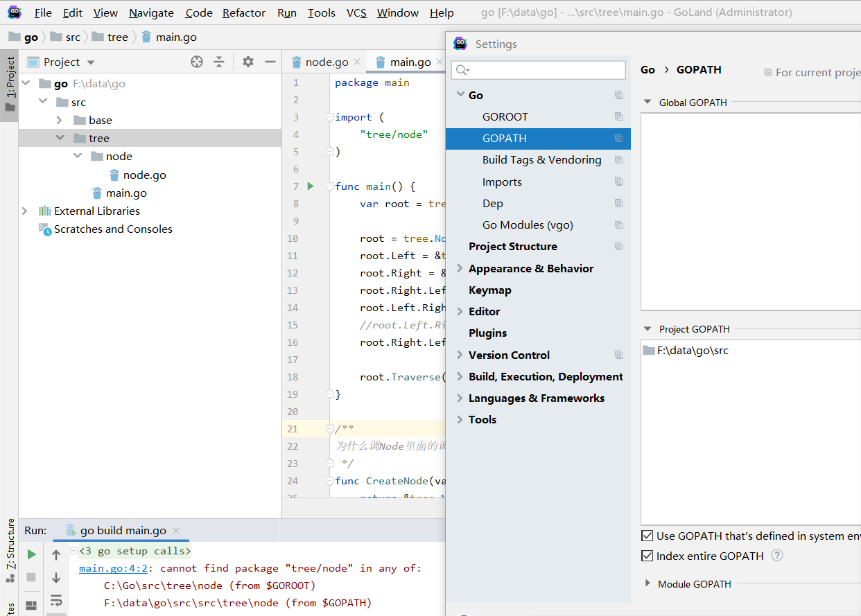Open the File menu
Screen dimensions: 861x616
[43, 12]
